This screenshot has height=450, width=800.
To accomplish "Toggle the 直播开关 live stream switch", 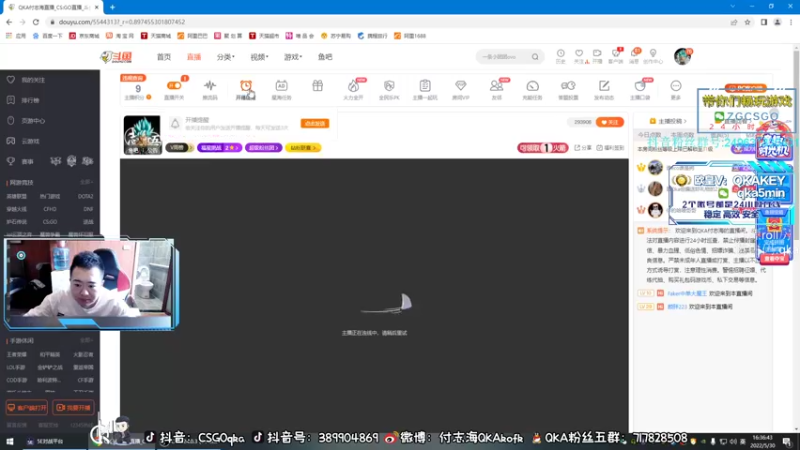I will coord(174,86).
